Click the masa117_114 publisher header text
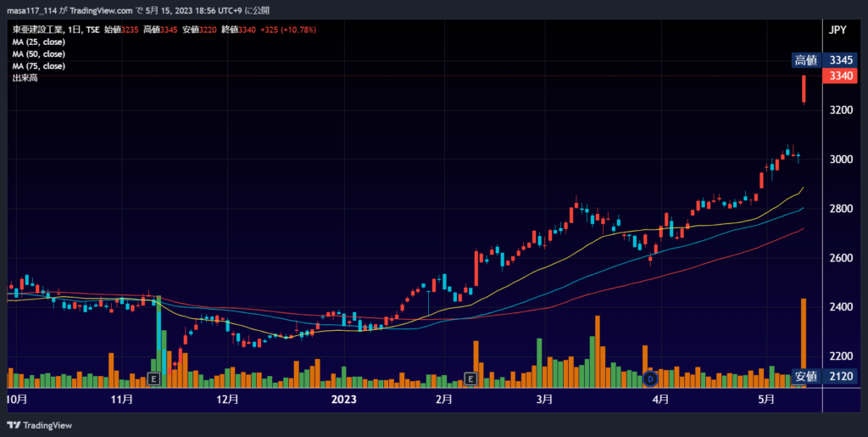The height and width of the screenshot is (437, 868). tap(31, 10)
